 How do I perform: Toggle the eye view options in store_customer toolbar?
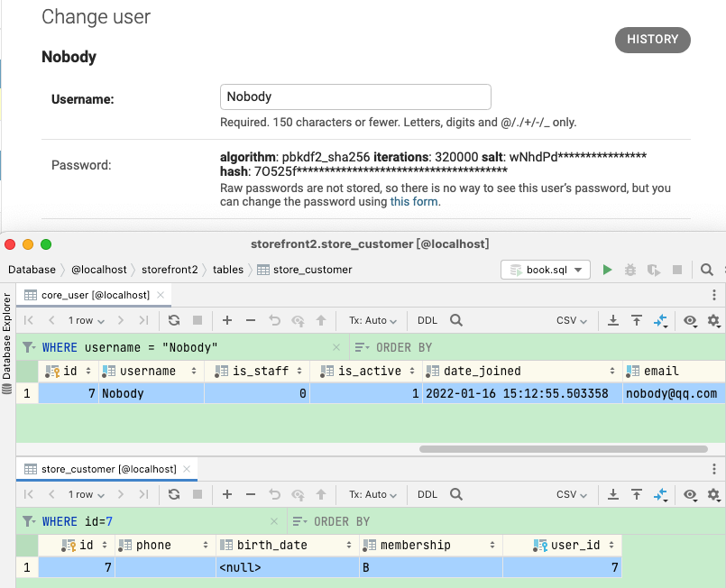click(690, 494)
